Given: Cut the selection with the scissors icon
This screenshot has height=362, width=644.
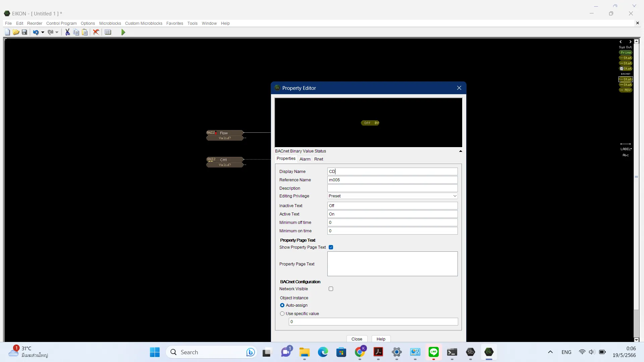Looking at the screenshot, I should point(67,32).
